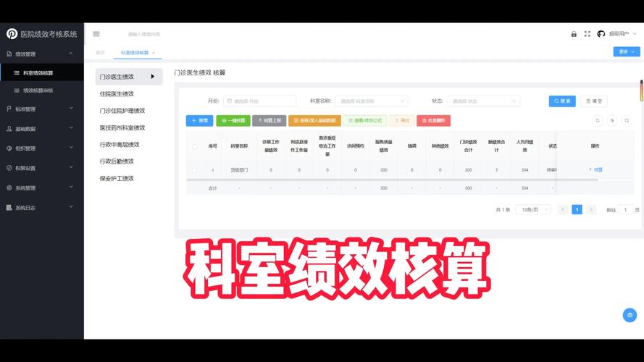644x362 pixels.
Task: Open the 科室名称 dropdown
Action: 372,101
